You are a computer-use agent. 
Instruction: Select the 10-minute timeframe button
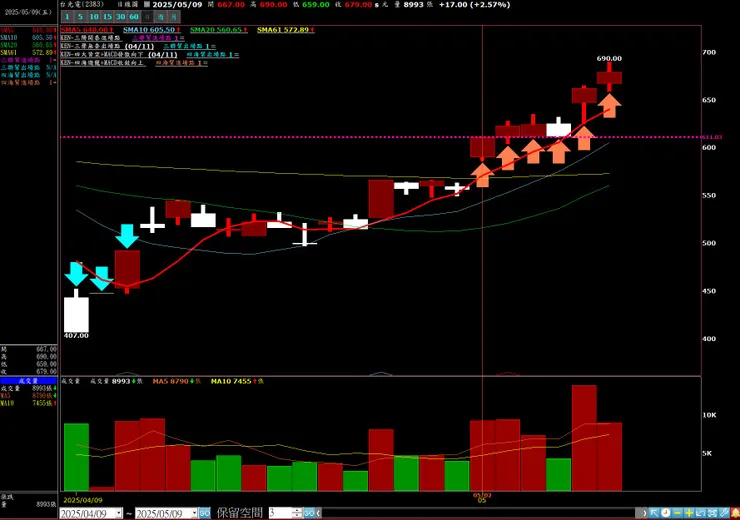[94, 17]
